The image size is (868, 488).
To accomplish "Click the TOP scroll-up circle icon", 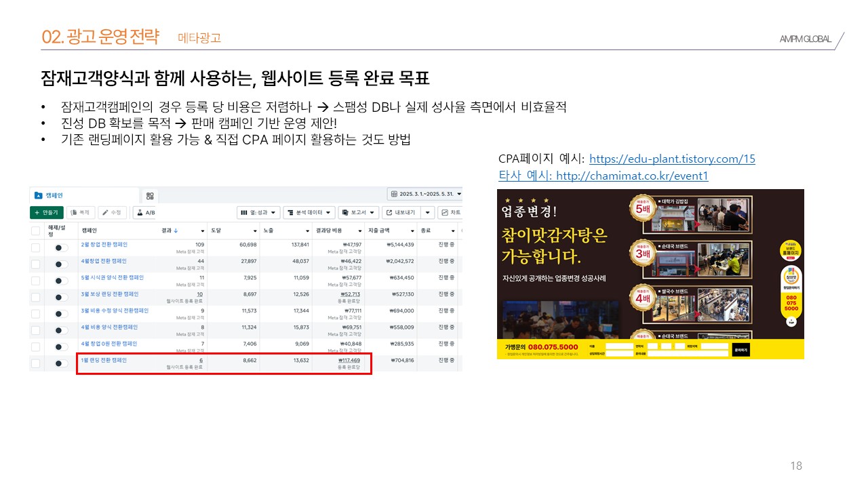I will [x=791, y=322].
